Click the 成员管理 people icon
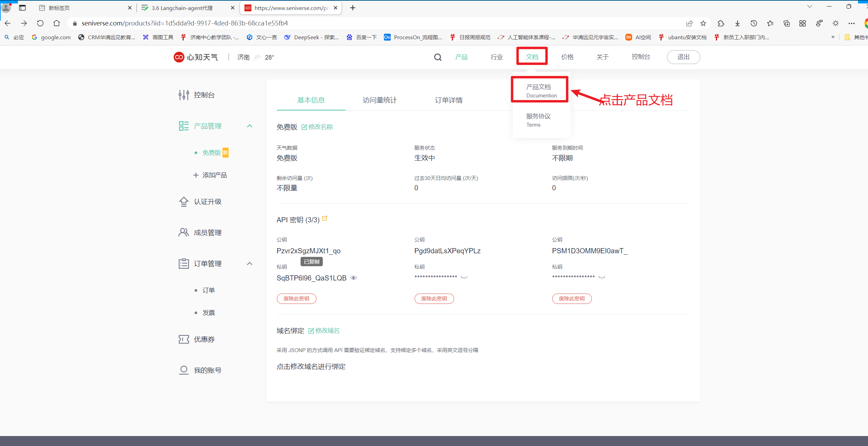868x446 pixels. (184, 233)
